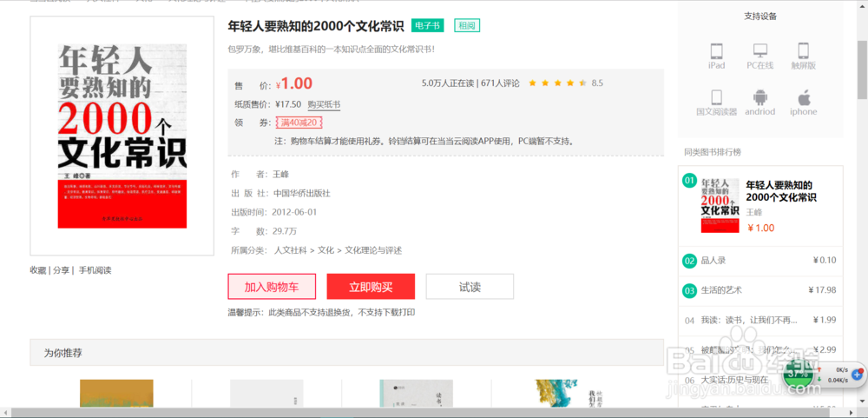868x418 pixels.
Task: Click 收藏 link under cover
Action: coord(37,270)
